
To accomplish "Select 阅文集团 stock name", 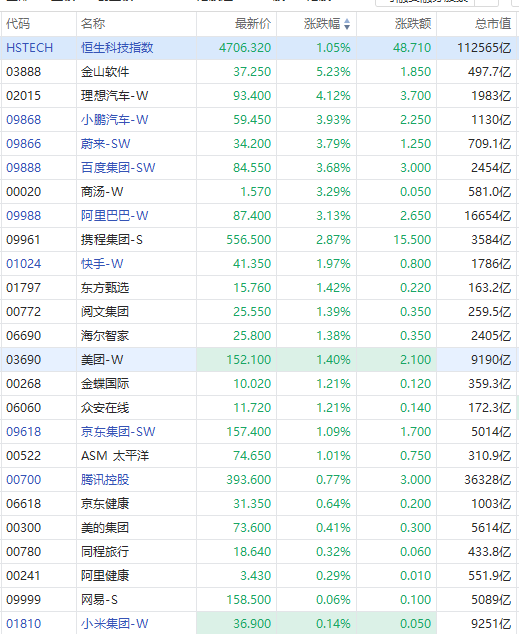I will (105, 312).
